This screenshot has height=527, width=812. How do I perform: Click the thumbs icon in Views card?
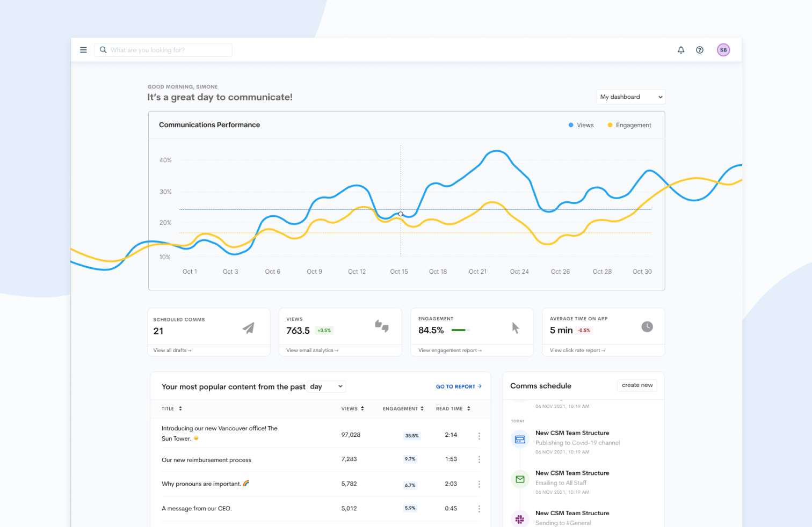click(382, 326)
